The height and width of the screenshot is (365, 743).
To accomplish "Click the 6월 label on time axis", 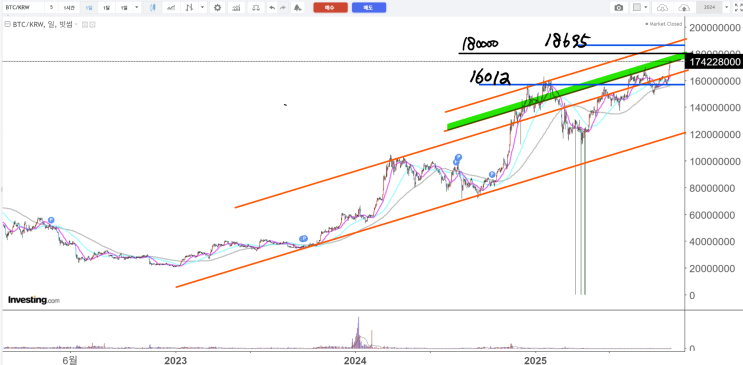I will pos(70,360).
